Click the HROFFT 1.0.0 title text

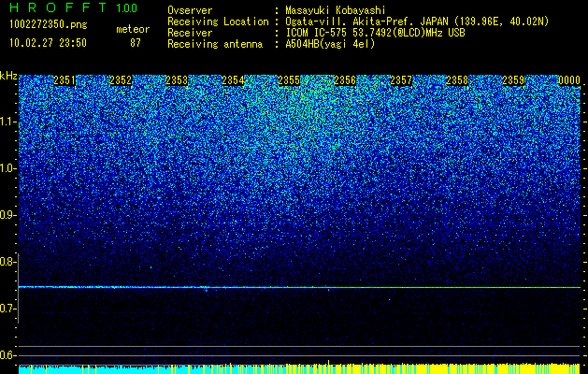pos(74,7)
